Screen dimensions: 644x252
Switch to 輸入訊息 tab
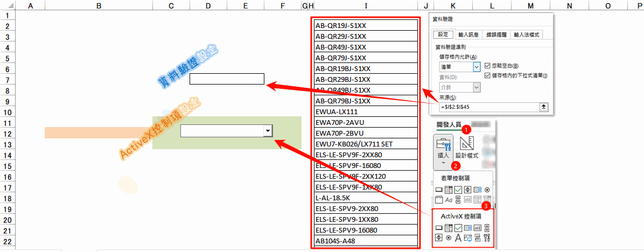(x=468, y=35)
